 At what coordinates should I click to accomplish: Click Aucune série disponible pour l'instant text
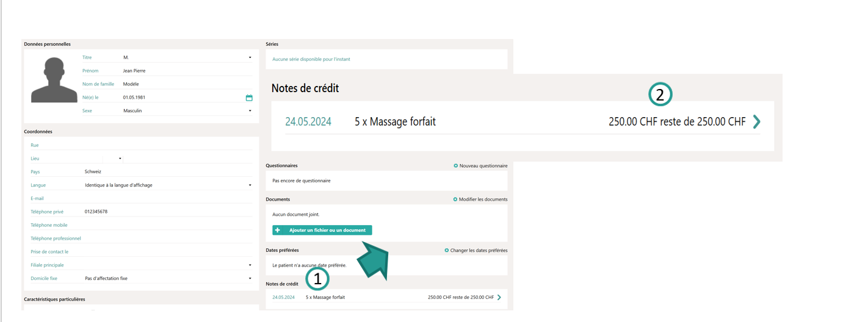click(311, 59)
